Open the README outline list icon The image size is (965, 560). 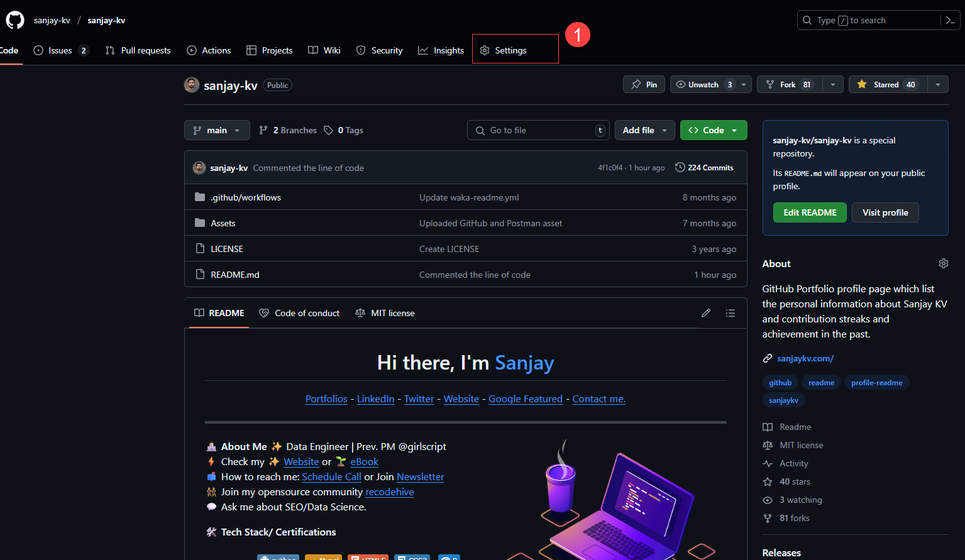coord(730,313)
